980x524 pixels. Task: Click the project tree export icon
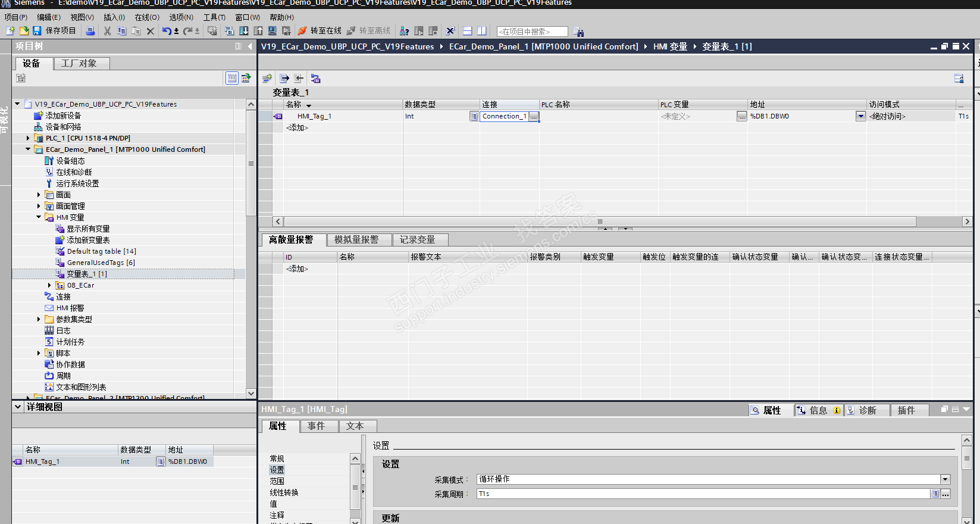pyautogui.click(x=246, y=78)
